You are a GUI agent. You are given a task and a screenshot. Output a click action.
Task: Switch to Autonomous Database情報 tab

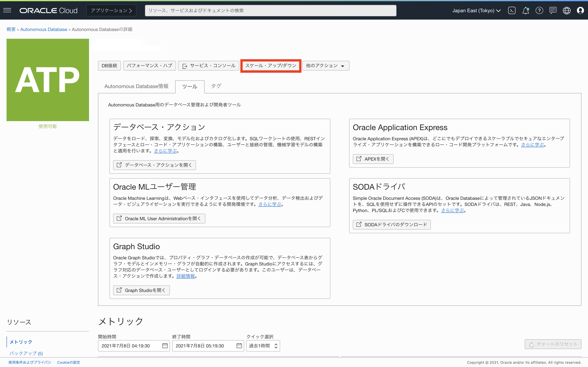[x=136, y=86]
